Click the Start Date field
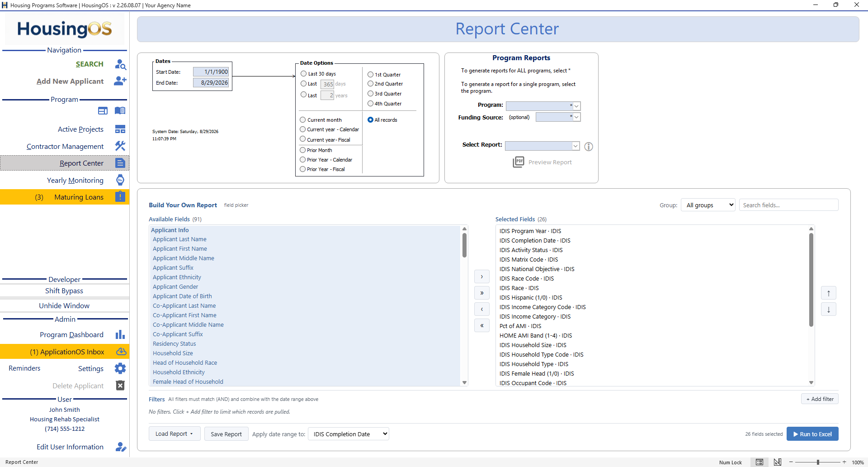 [x=211, y=72]
